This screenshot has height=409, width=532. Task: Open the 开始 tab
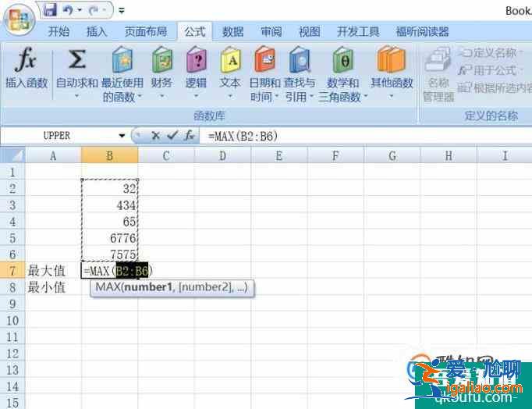pos(59,31)
